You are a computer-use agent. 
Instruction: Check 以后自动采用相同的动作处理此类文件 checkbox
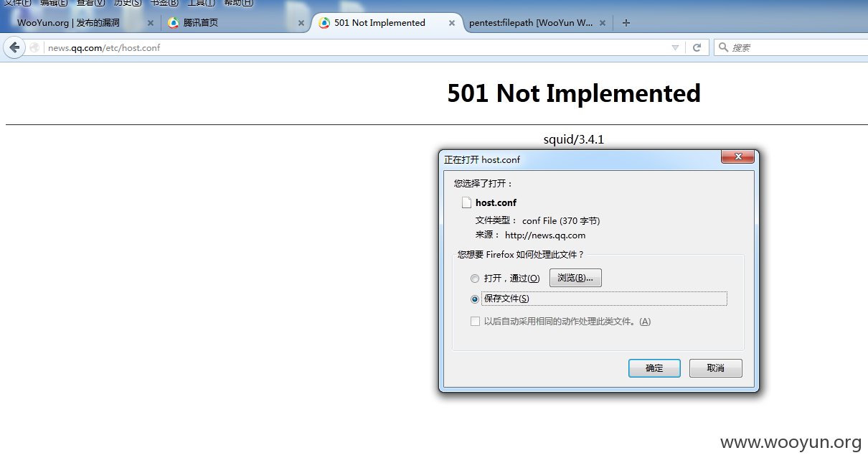coord(475,322)
